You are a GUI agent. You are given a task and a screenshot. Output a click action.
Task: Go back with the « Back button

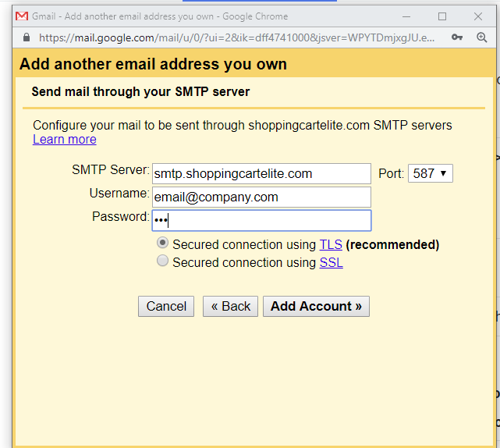click(x=231, y=306)
